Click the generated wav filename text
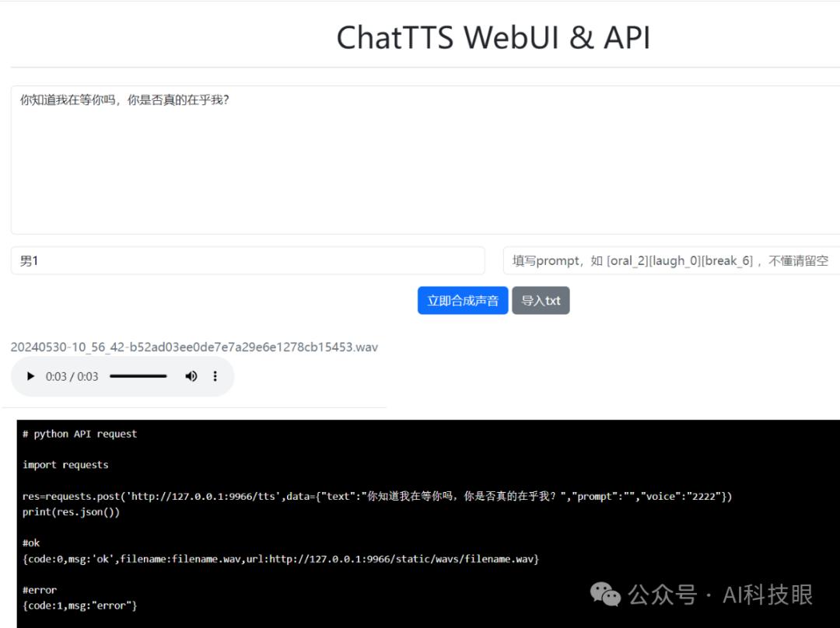 click(194, 347)
